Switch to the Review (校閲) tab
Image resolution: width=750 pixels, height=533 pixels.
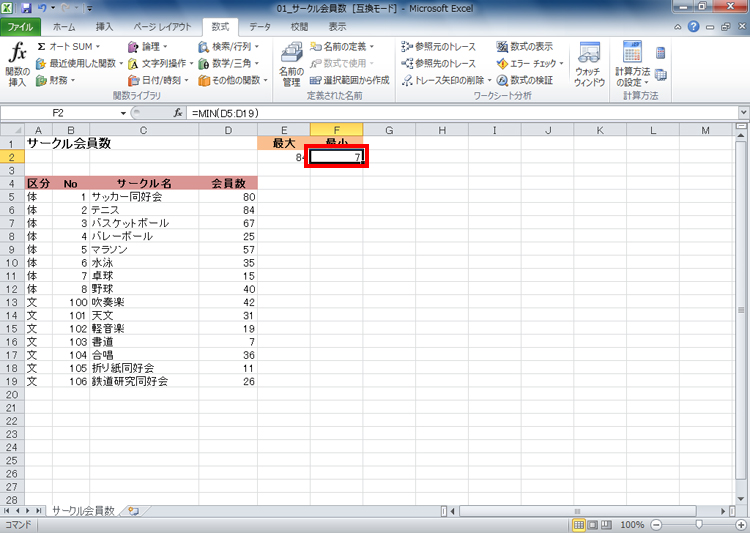click(x=299, y=27)
